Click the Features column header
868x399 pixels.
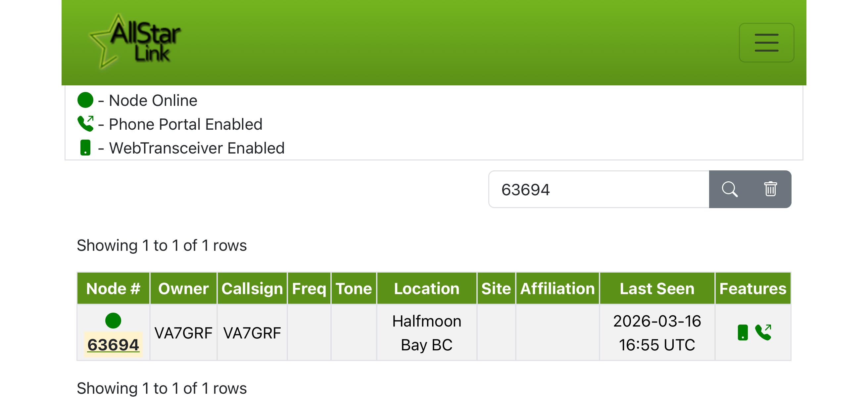tap(753, 288)
